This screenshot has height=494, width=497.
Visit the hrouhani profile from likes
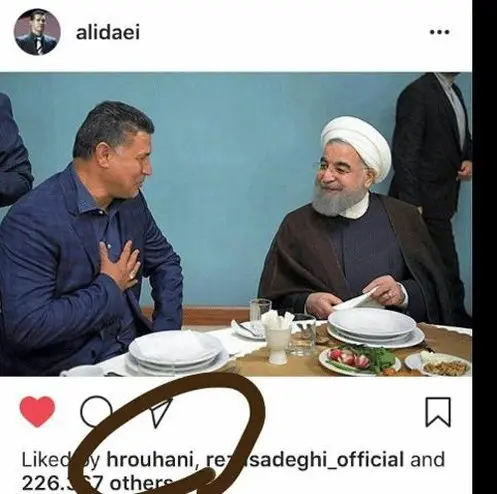coord(150,459)
